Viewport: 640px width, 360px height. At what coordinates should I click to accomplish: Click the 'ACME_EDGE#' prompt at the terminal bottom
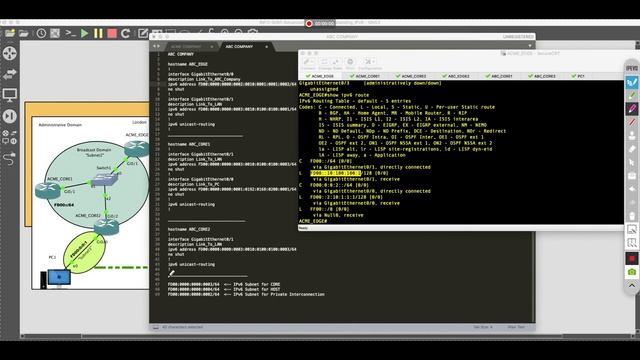313,221
